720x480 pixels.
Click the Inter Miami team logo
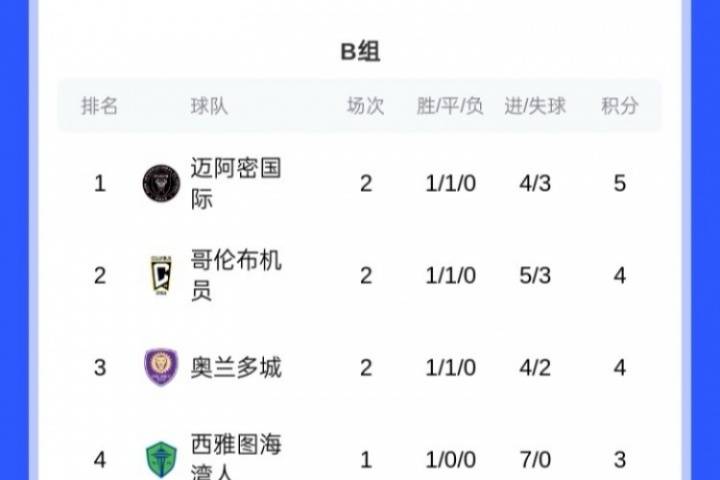(x=161, y=184)
